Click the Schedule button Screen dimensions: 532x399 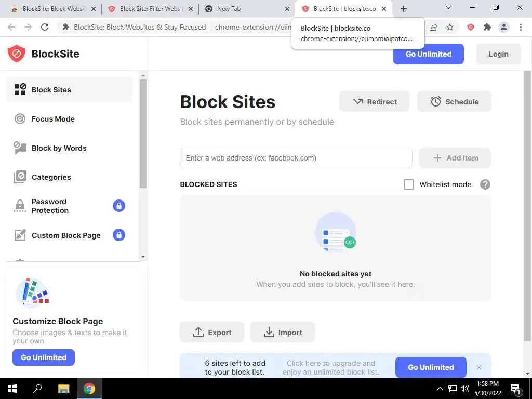(454, 101)
